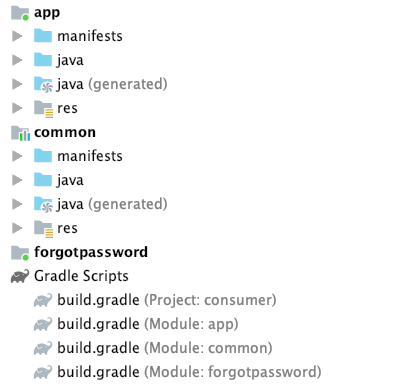The width and height of the screenshot is (399, 384).
Task: Expand the java (generated) folder under common
Action: (x=17, y=204)
